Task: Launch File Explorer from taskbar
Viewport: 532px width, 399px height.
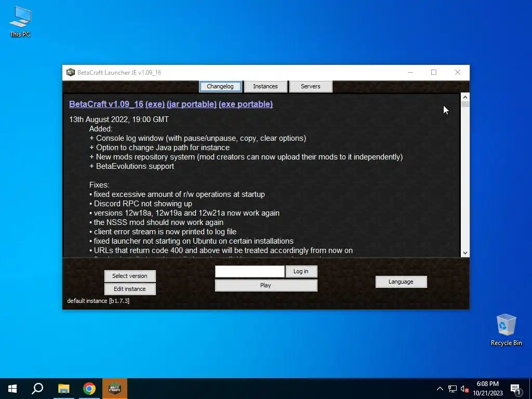Action: point(63,389)
